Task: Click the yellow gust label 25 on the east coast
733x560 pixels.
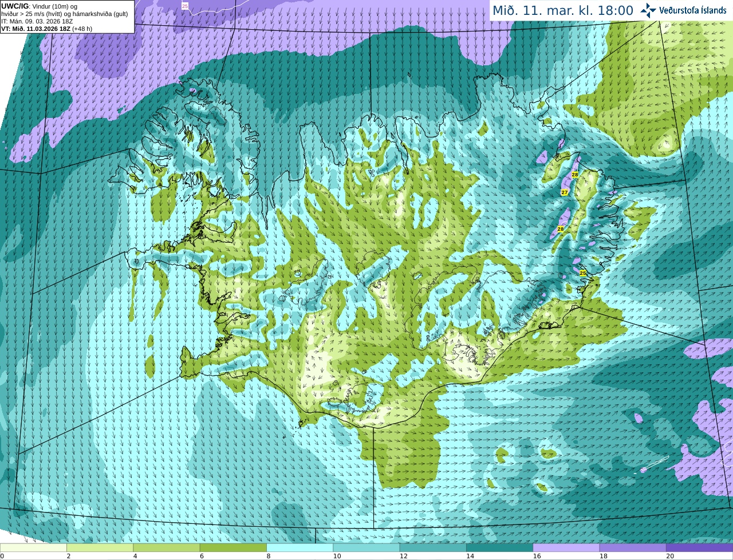Action: 583,273
